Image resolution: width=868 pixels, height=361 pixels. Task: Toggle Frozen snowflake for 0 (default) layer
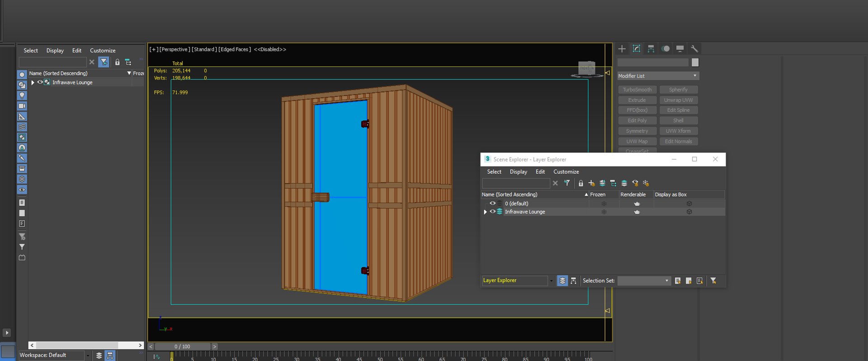click(x=604, y=204)
